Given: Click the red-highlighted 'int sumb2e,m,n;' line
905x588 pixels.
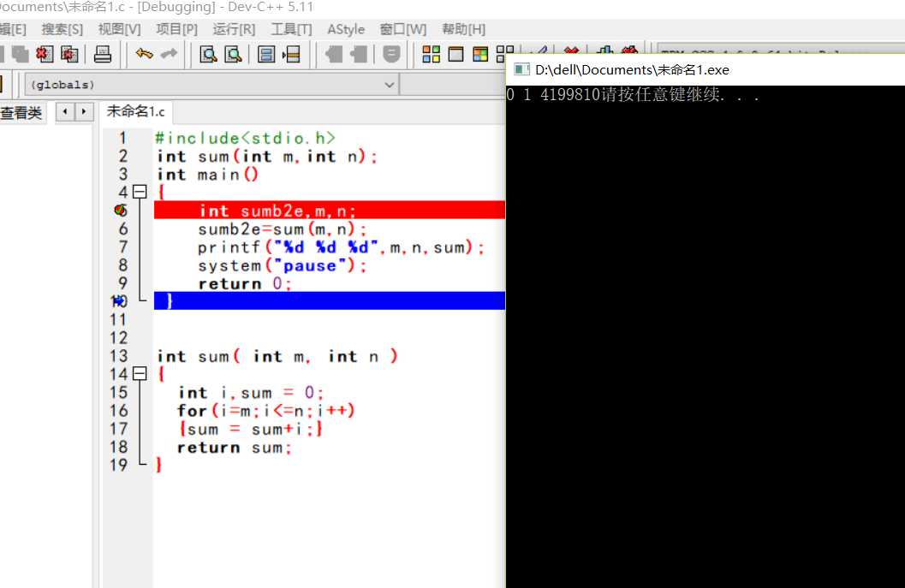Looking at the screenshot, I should 330,210.
